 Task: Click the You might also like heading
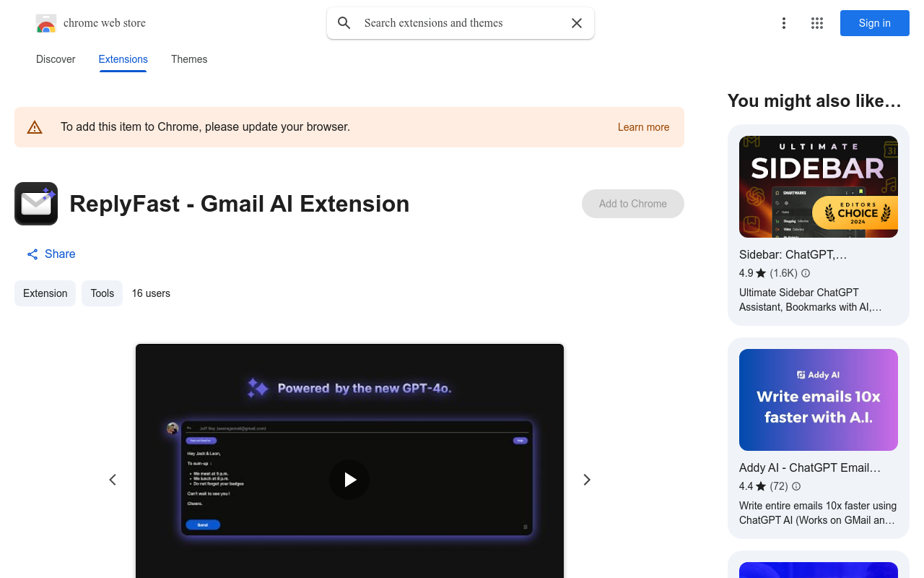point(814,101)
